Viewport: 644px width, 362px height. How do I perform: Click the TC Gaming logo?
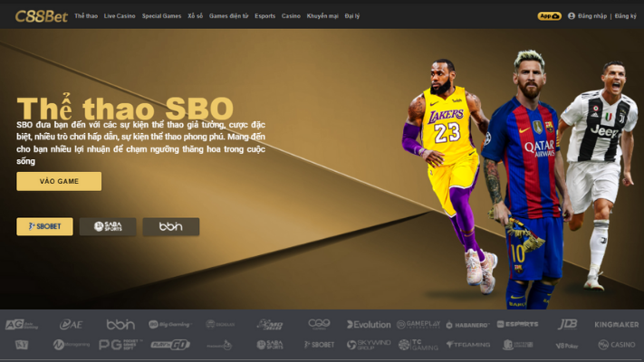pyautogui.click(x=418, y=345)
